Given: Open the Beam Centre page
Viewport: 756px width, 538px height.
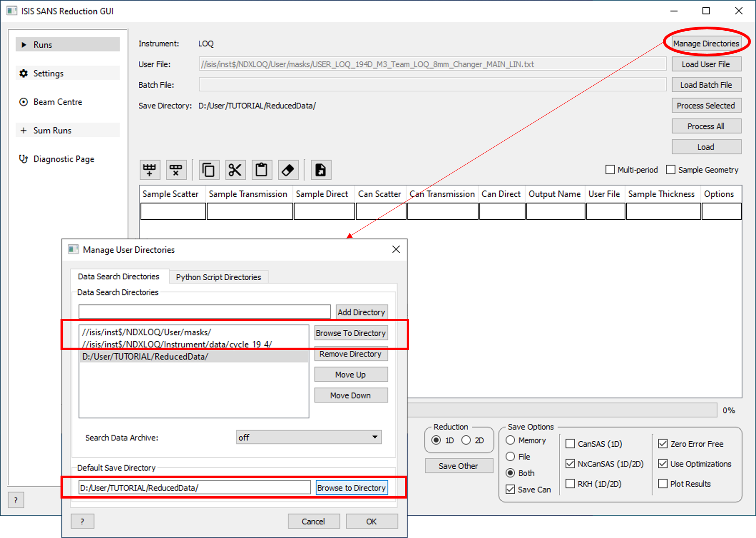Looking at the screenshot, I should pos(57,102).
